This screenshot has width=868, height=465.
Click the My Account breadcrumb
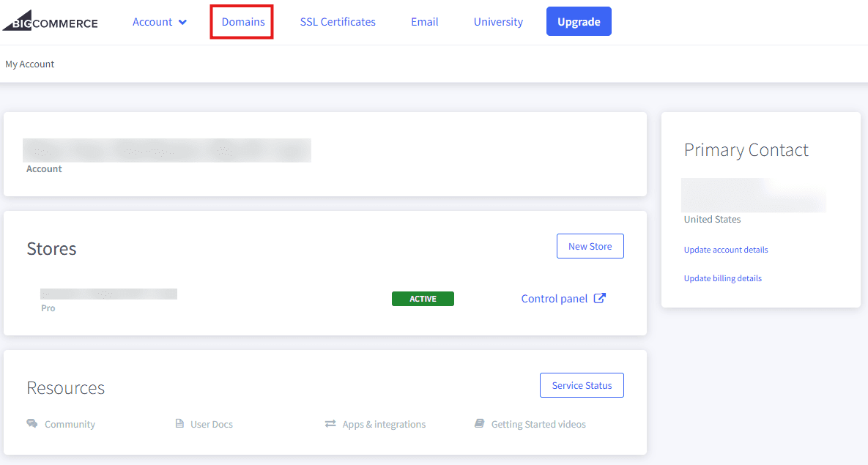30,64
